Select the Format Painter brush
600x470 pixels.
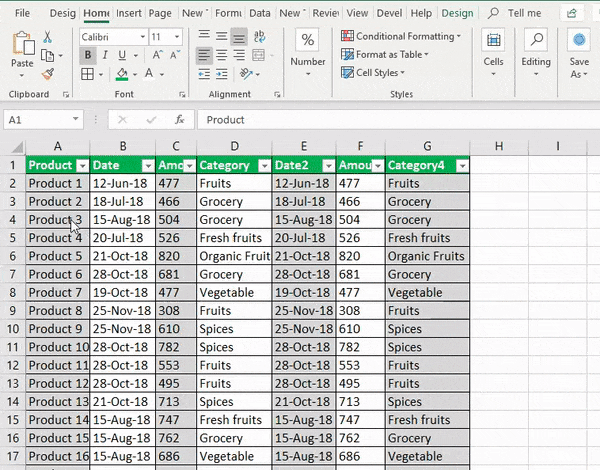coord(48,74)
